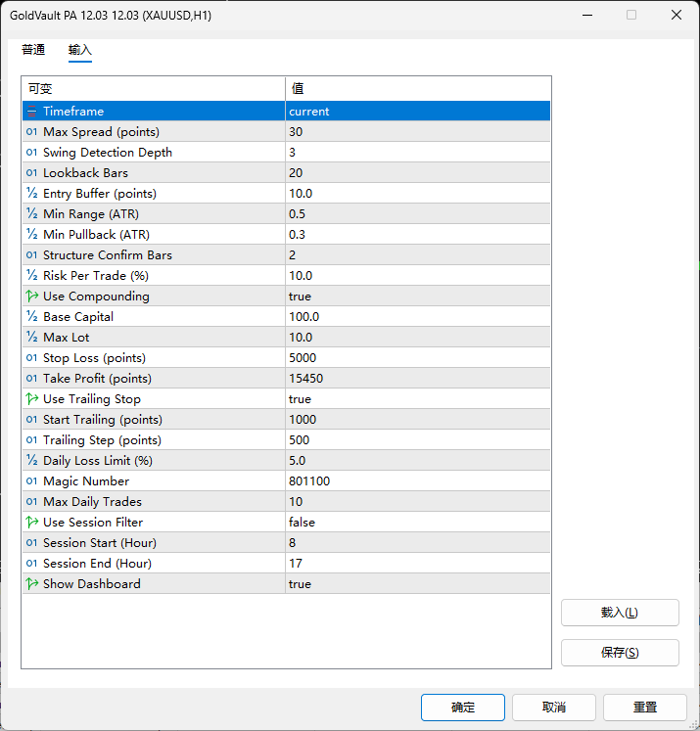Click the fraction icon beside Daily Loss Limit
This screenshot has width=700, height=731.
click(31, 460)
